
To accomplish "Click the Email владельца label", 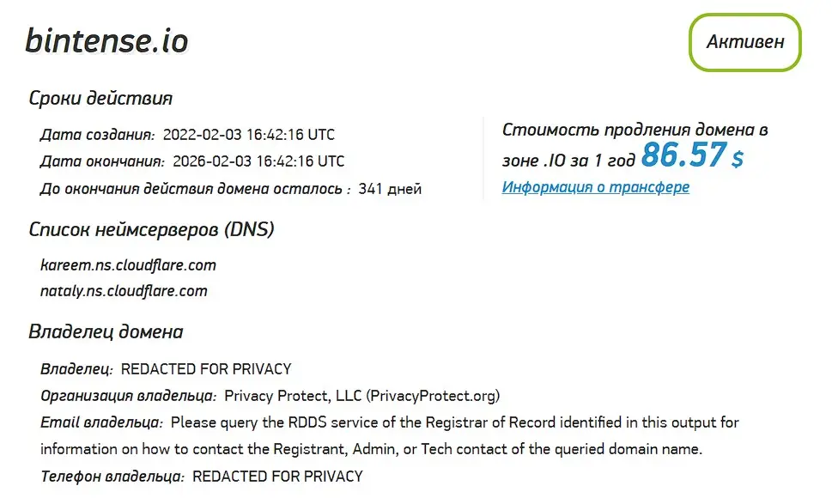I will (101, 422).
